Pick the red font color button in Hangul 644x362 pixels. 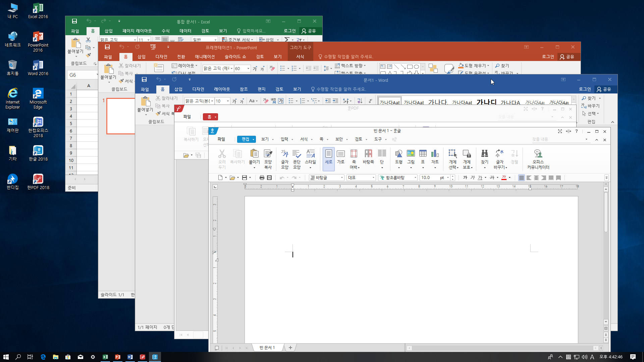[x=504, y=178]
